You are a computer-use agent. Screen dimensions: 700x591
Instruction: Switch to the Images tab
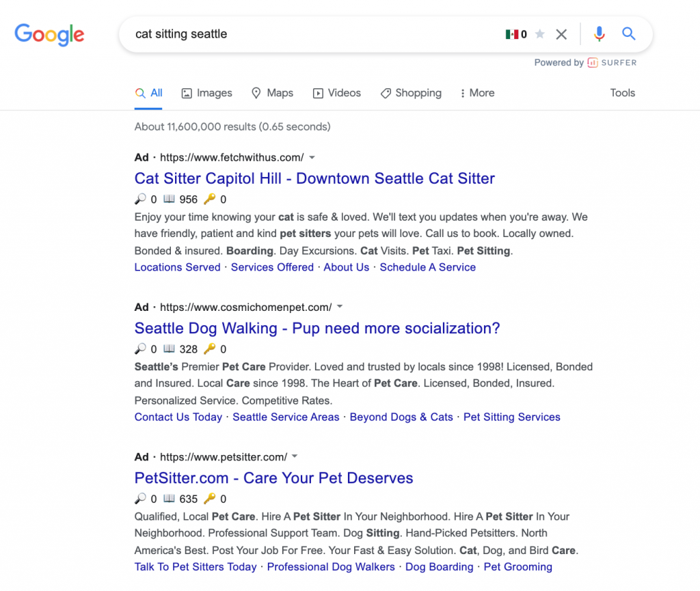(x=206, y=93)
